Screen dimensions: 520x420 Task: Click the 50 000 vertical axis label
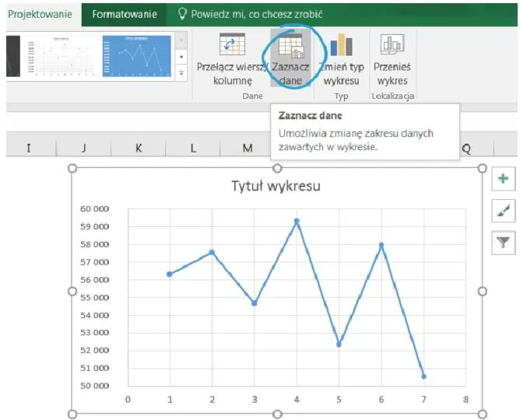tap(94, 386)
